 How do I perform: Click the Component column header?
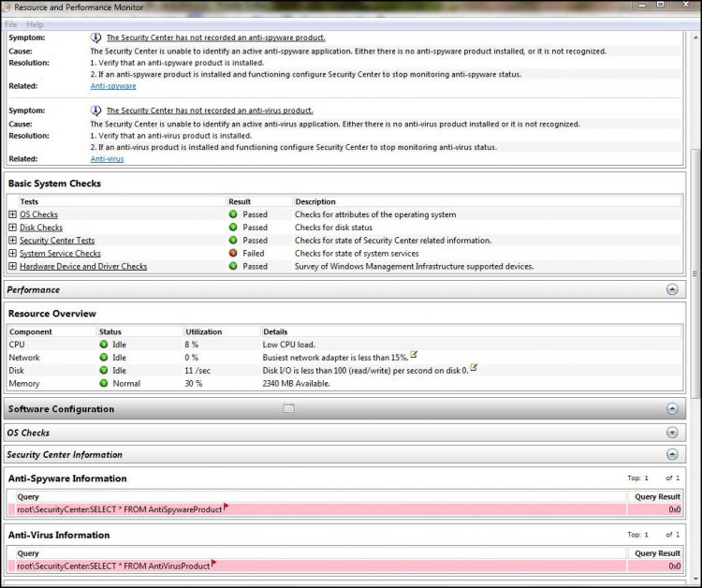click(x=31, y=332)
